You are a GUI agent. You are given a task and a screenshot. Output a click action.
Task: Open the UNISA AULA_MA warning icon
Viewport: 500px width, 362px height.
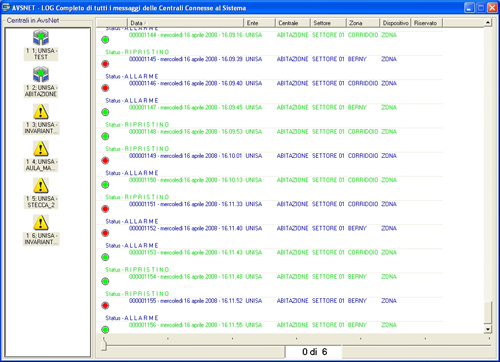pyautogui.click(x=41, y=148)
